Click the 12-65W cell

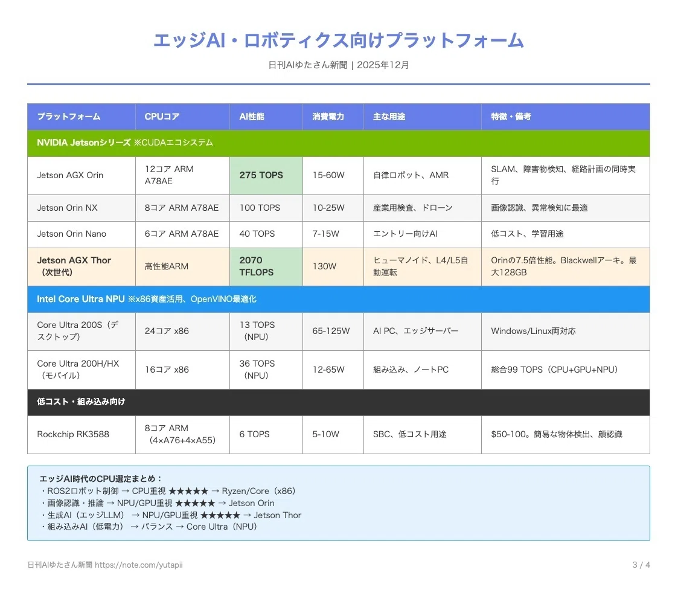click(333, 370)
